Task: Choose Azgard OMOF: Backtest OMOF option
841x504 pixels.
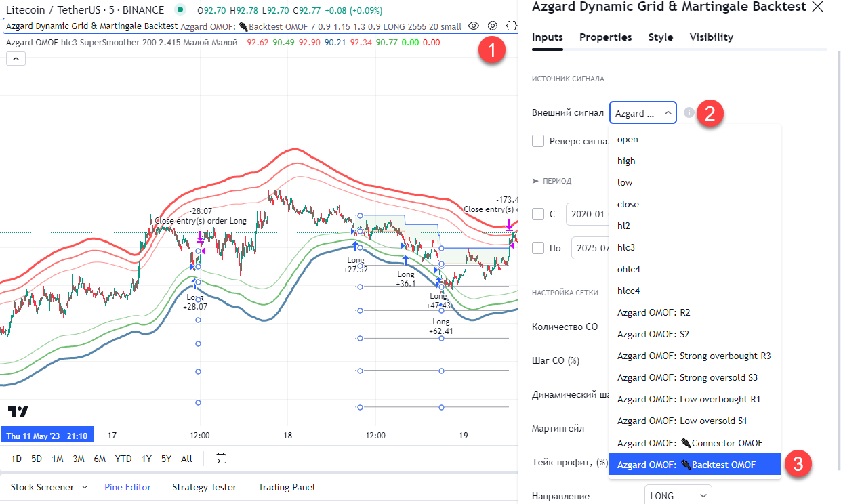Action: click(695, 465)
